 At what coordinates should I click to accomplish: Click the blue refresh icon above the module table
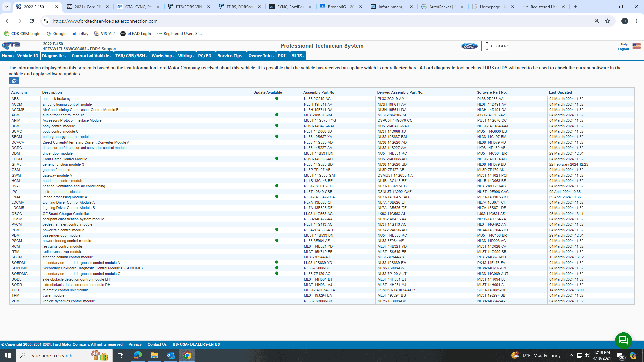click(14, 81)
